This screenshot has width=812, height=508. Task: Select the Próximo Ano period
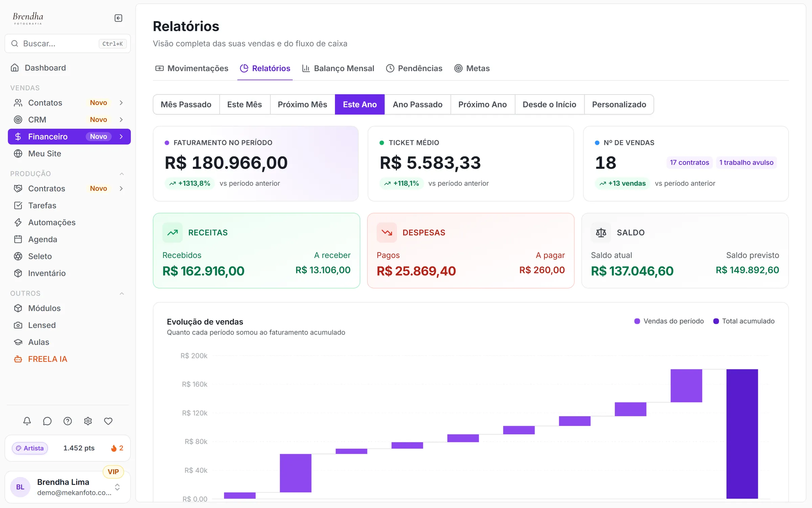click(x=482, y=104)
